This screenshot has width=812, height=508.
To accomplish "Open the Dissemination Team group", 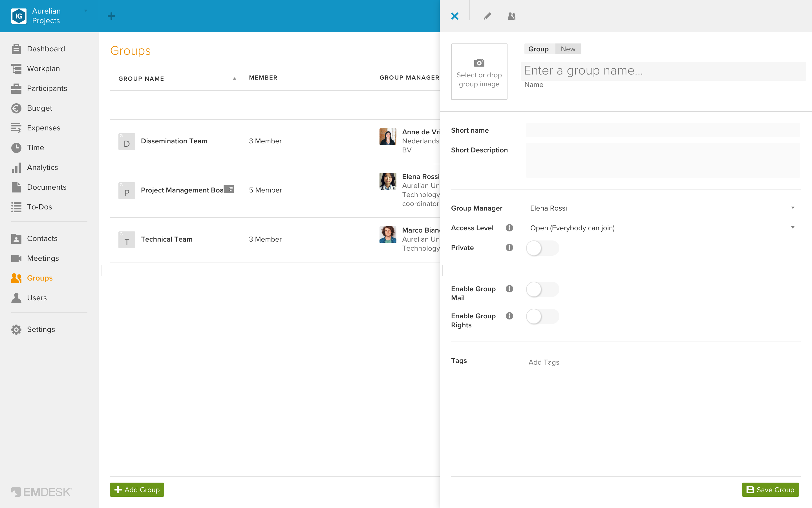I will tap(174, 141).
